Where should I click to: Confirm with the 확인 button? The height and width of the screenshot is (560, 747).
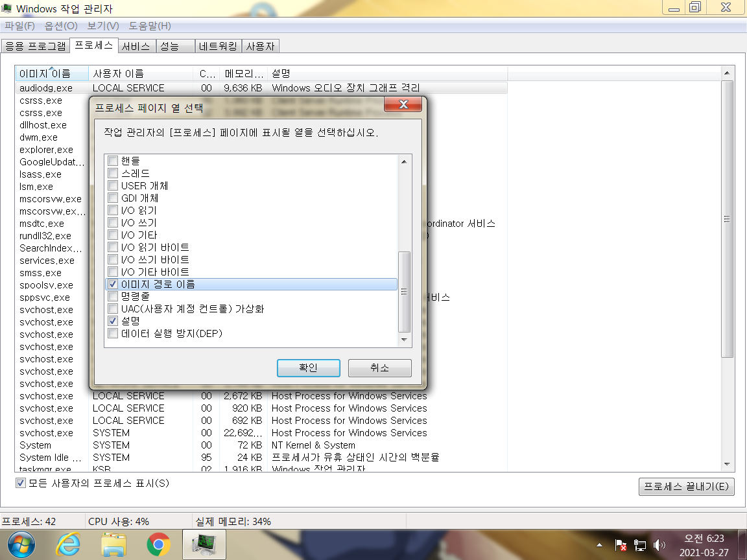tap(308, 367)
